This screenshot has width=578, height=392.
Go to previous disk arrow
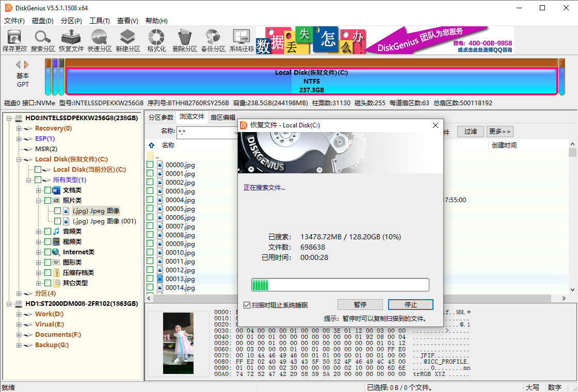pos(18,65)
